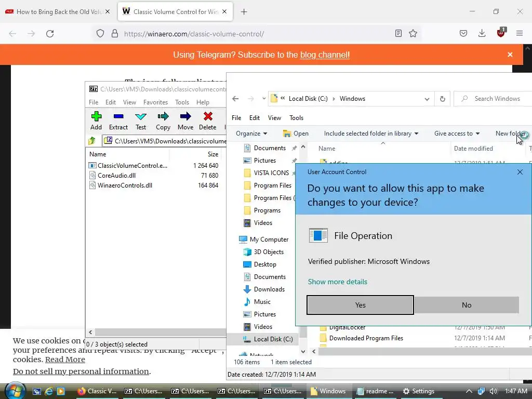
Task: Expand Include selected folder in library
Action: [x=371, y=134]
